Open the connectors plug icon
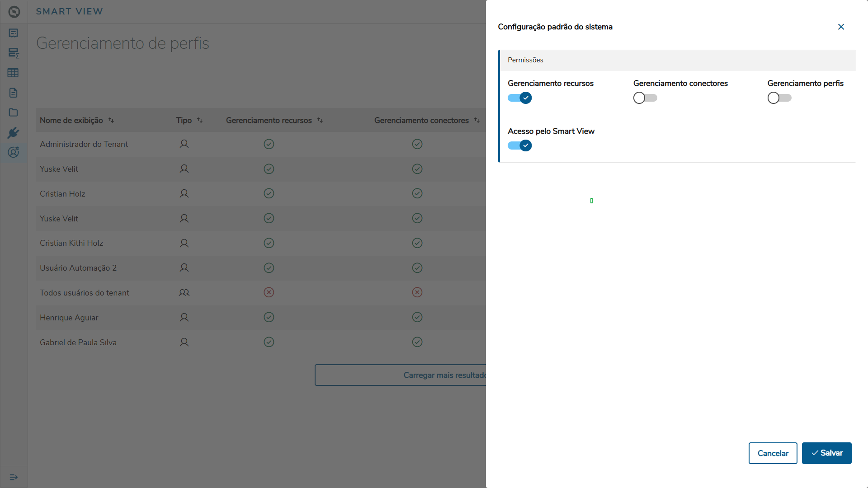 click(x=14, y=132)
